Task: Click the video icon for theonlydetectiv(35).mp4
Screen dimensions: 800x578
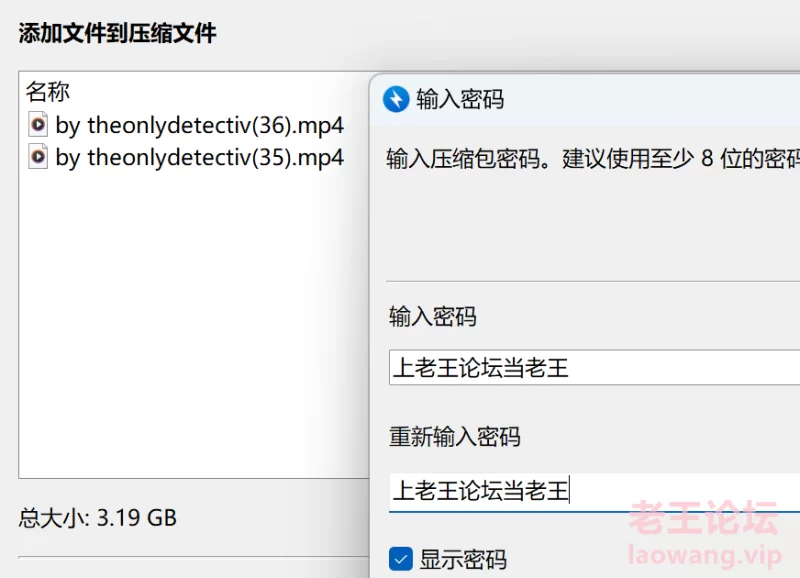Action: pyautogui.click(x=38, y=157)
